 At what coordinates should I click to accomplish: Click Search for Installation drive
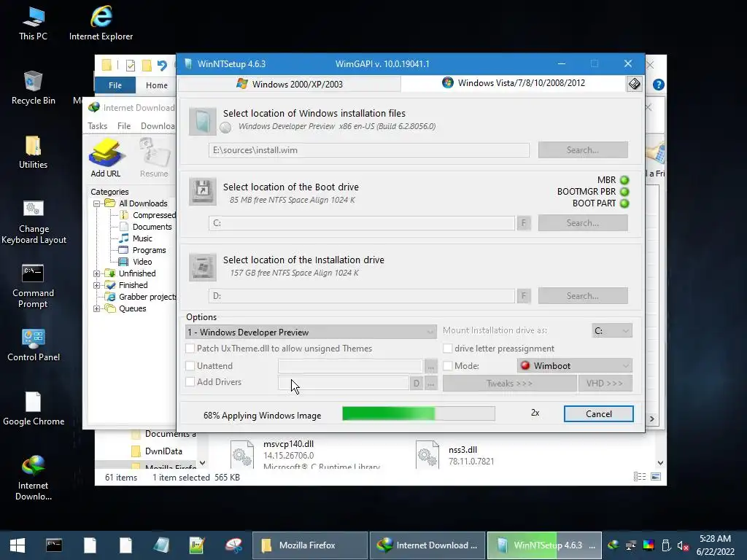coord(583,296)
